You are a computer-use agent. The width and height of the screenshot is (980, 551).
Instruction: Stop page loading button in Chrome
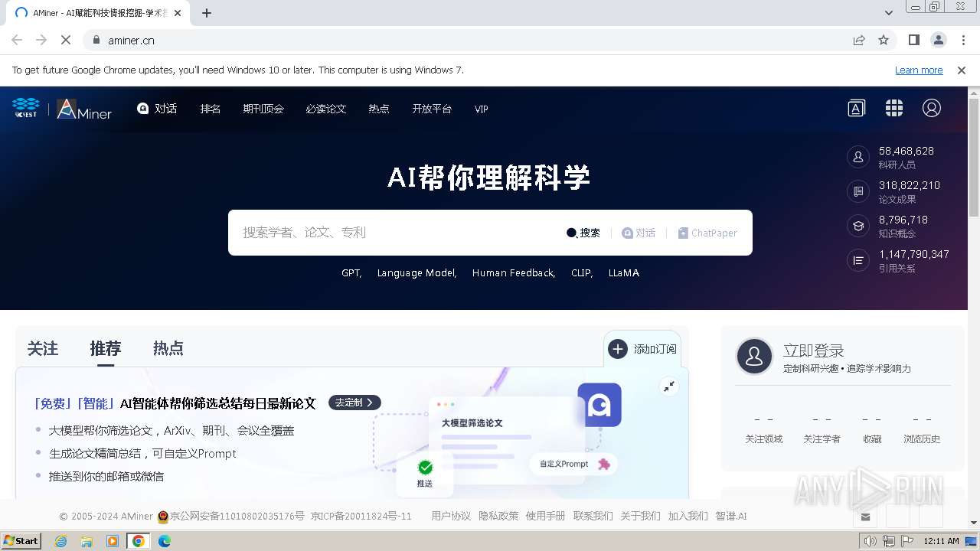coord(66,40)
